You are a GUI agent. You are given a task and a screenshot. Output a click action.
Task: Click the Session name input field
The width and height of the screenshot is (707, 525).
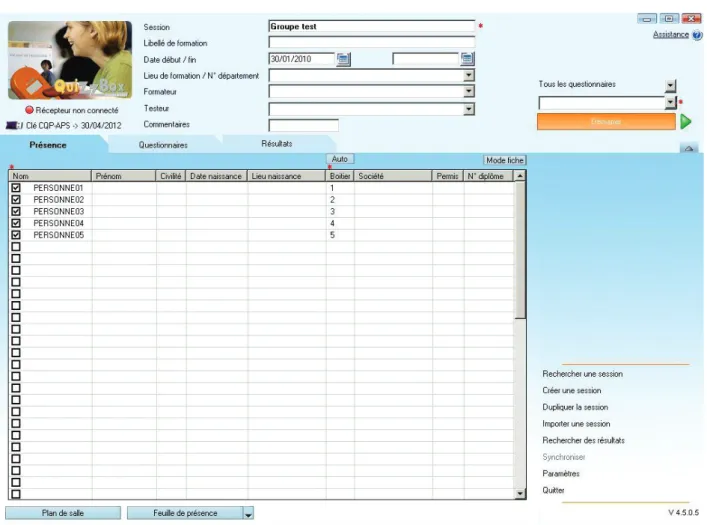click(372, 27)
